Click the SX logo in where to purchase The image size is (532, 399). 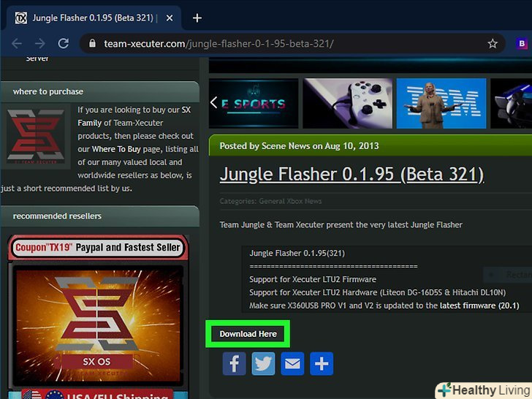(x=36, y=136)
